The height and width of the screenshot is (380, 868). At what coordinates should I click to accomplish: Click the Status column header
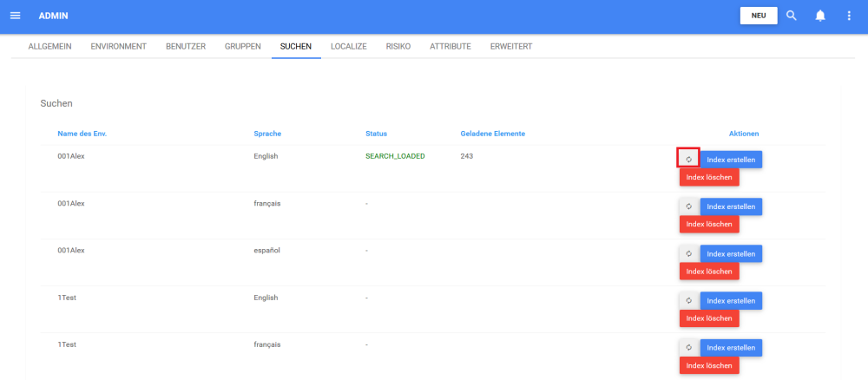coord(376,134)
